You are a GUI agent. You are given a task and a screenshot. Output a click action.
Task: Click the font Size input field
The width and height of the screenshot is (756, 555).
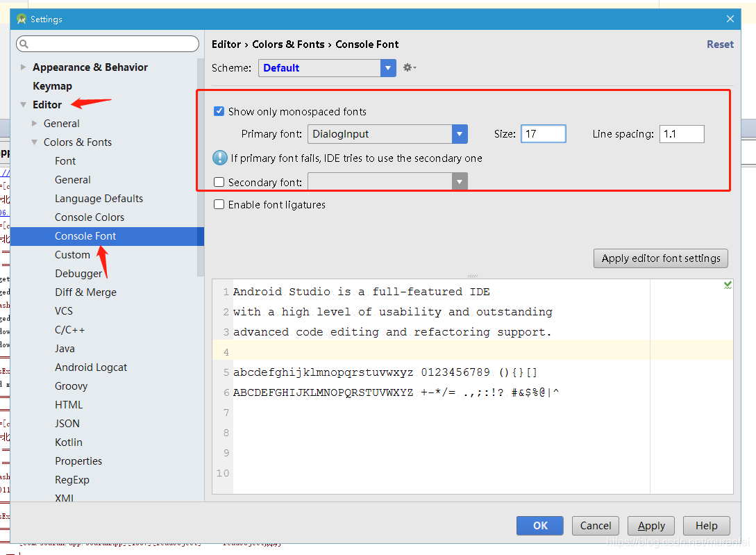click(544, 134)
